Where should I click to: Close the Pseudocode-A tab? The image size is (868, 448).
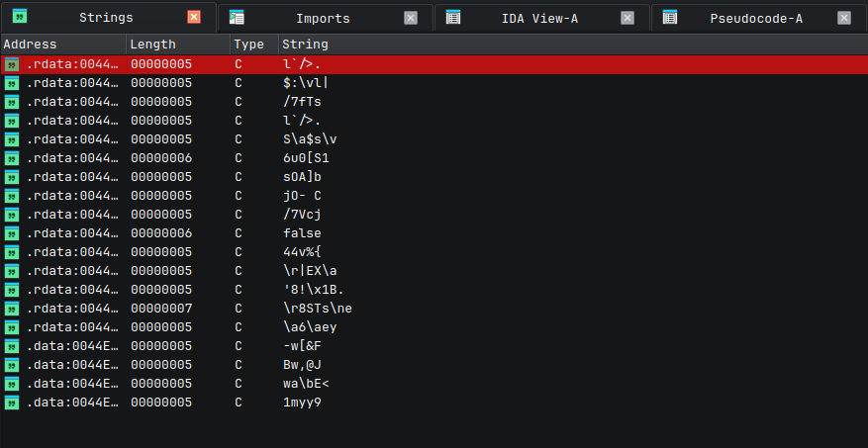(x=844, y=18)
